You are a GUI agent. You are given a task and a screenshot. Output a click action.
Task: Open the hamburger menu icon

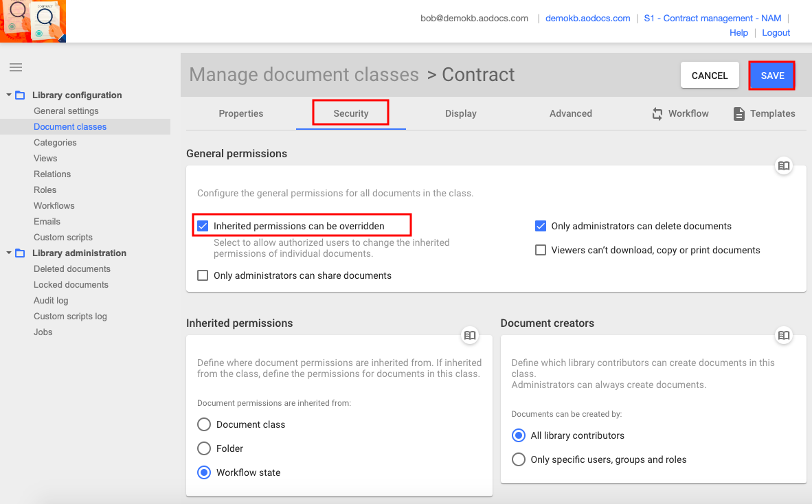[x=15, y=67]
